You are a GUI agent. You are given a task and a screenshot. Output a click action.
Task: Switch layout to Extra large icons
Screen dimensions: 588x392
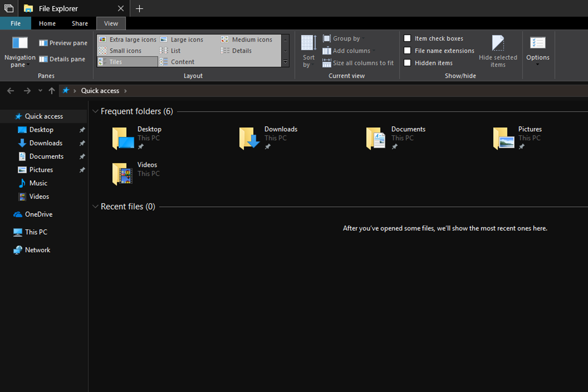click(x=128, y=40)
